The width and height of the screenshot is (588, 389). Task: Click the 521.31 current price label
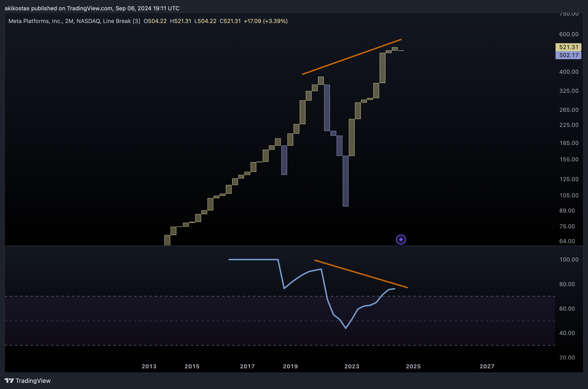[568, 47]
